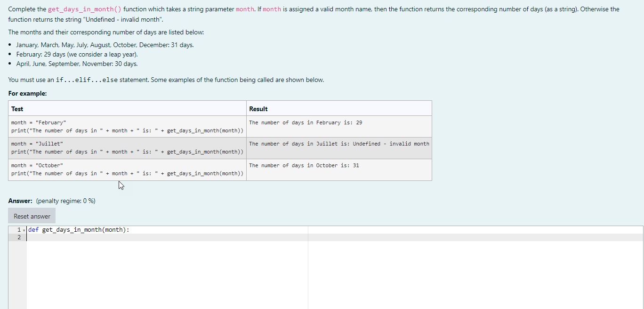Viewport: 644px width, 309px height.
Task: Click the '(penalty regime: 0 %)' text
Action: point(66,201)
